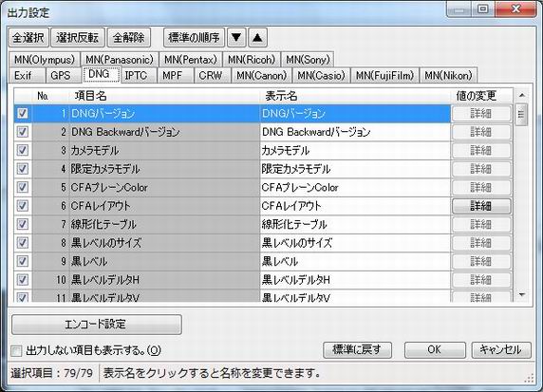Toggle checkbox for カメラモデル row
Image resolution: width=543 pixels, height=392 pixels.
(23, 150)
